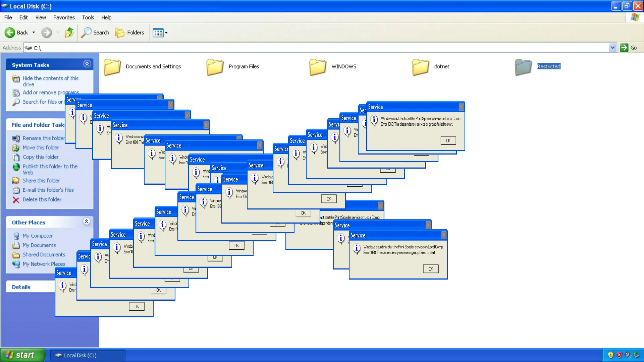Click the Forward navigation arrow icon

46,32
